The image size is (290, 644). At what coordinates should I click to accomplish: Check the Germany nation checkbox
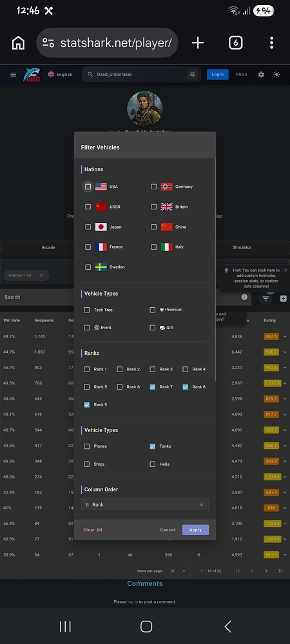153,187
